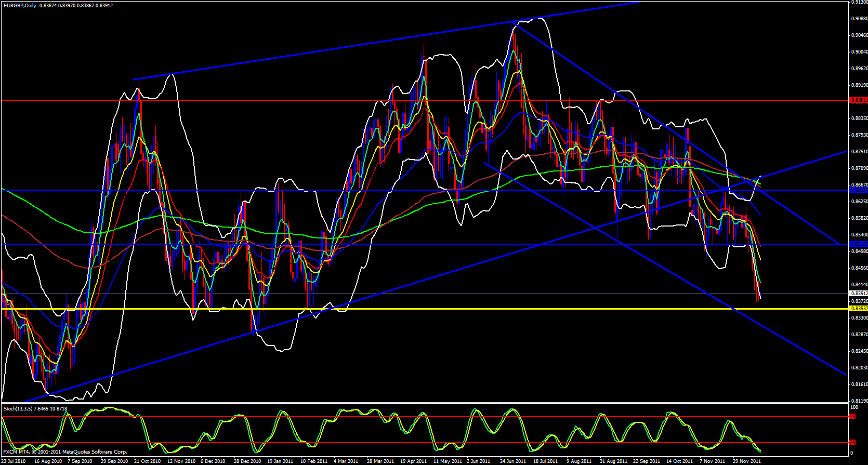Image resolution: width=868 pixels, height=465 pixels.
Task: Click the 24 Jun 2011 date label
Action: click(x=513, y=461)
